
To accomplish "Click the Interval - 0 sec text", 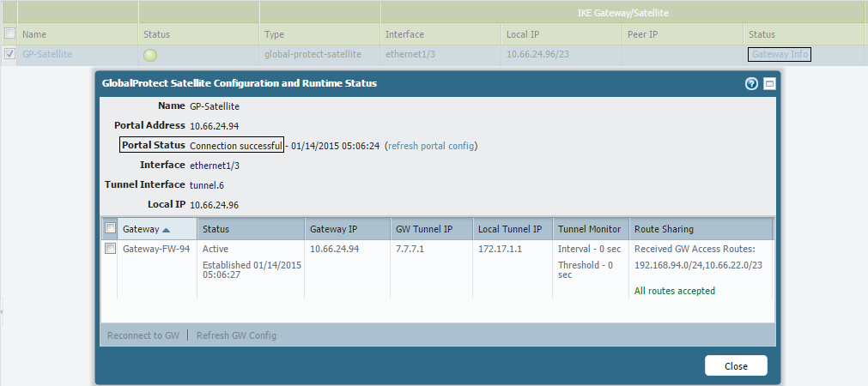I will [x=589, y=249].
